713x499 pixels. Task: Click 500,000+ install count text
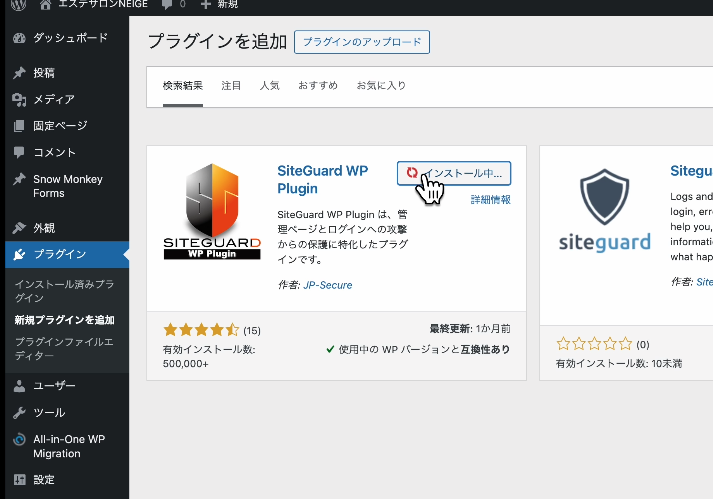pyautogui.click(x=186, y=364)
